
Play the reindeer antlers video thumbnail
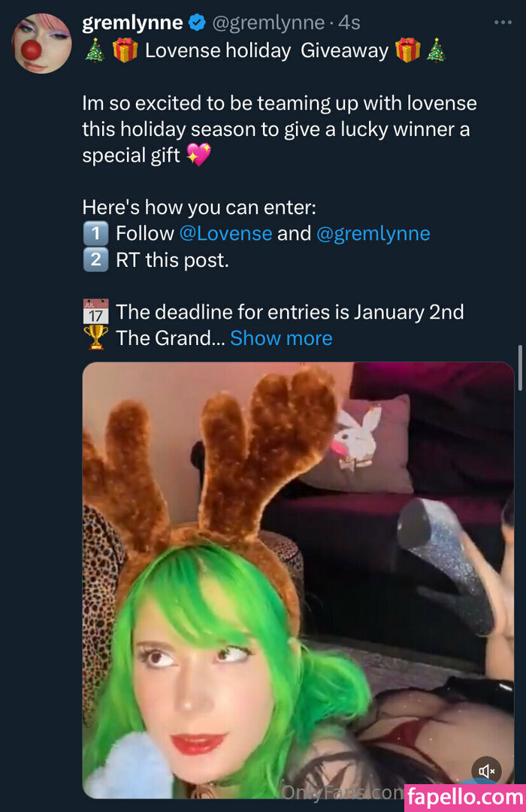pyautogui.click(x=298, y=579)
